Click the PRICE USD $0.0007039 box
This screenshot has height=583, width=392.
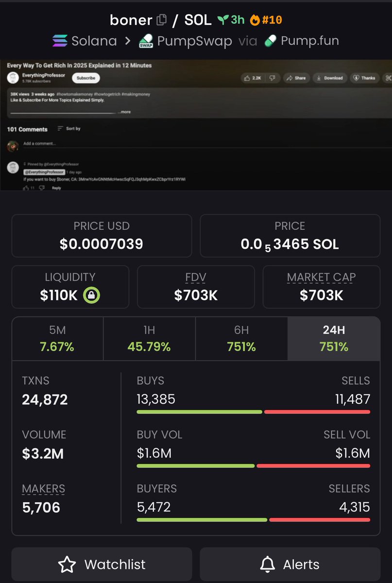(x=102, y=236)
